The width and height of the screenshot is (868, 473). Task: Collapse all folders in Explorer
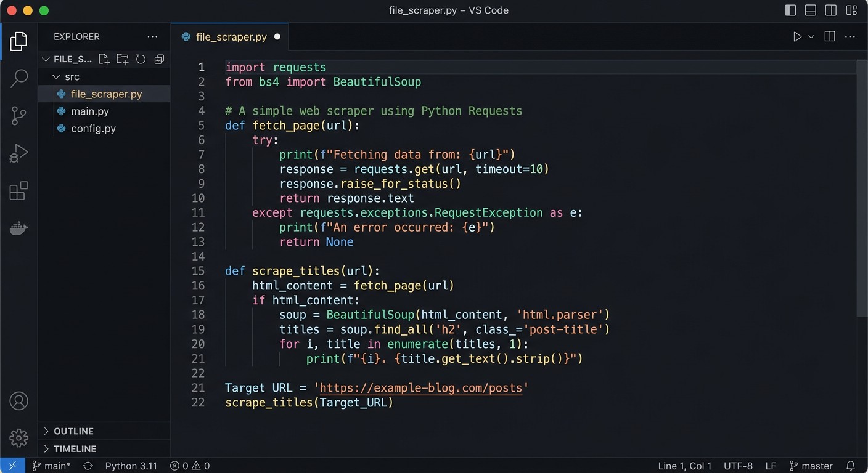(159, 59)
